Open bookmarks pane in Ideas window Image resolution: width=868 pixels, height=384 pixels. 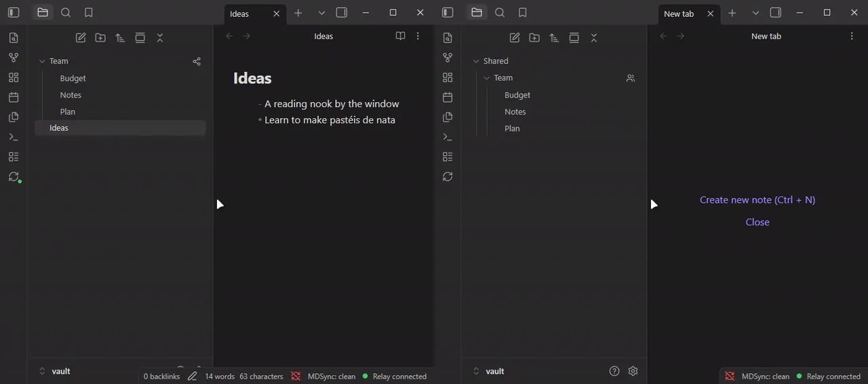(x=89, y=12)
